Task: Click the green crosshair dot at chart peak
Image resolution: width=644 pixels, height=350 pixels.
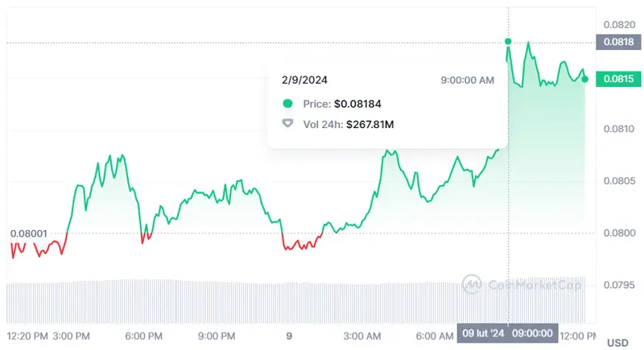Action: tap(508, 41)
